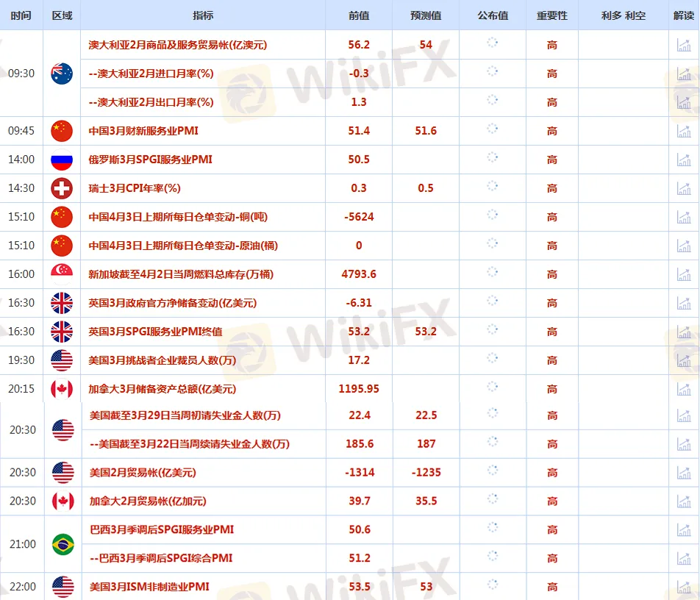Click the 重要性 column header
The width and height of the screenshot is (700, 600).
[551, 15]
